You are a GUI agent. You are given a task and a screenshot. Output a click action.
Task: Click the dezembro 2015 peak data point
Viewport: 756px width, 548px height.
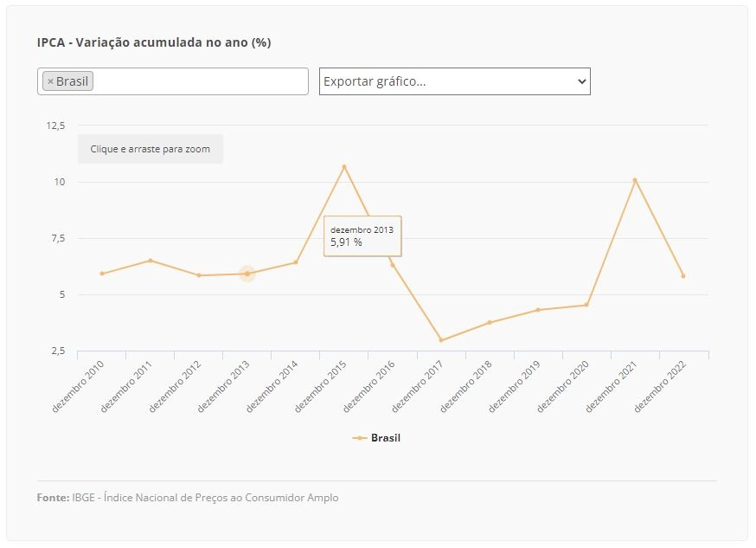click(344, 167)
